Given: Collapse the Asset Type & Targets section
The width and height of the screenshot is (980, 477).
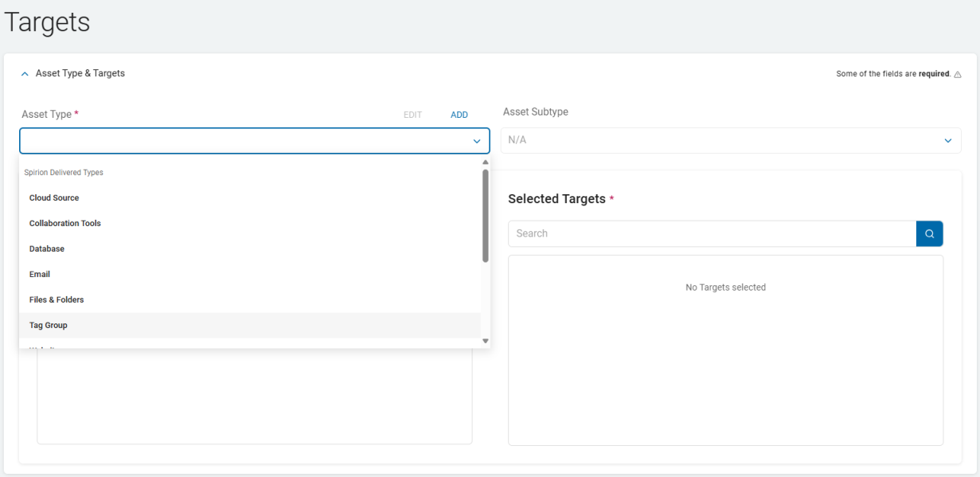Looking at the screenshot, I should 25,73.
